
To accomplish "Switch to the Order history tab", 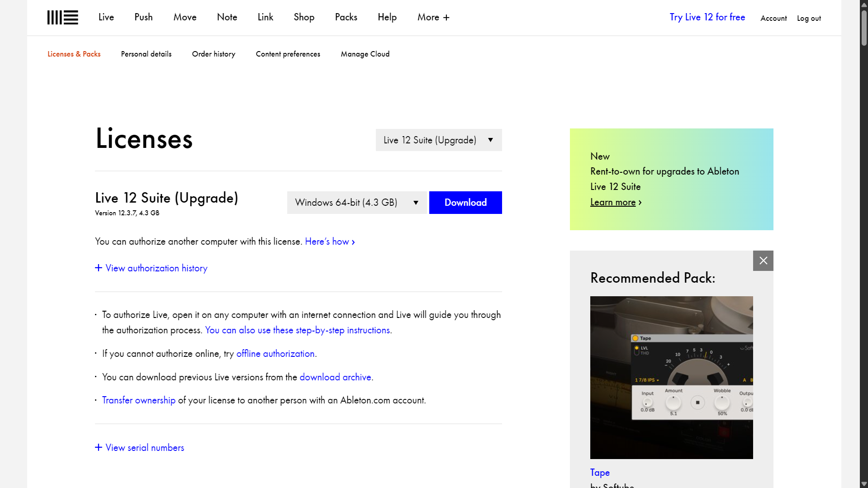I will pyautogui.click(x=213, y=54).
